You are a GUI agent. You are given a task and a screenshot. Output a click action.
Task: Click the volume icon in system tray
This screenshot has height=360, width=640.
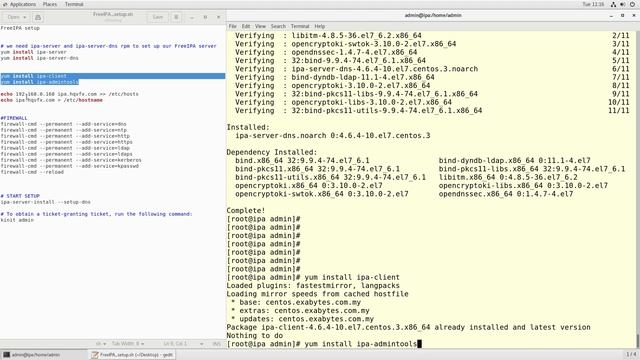[x=622, y=4]
